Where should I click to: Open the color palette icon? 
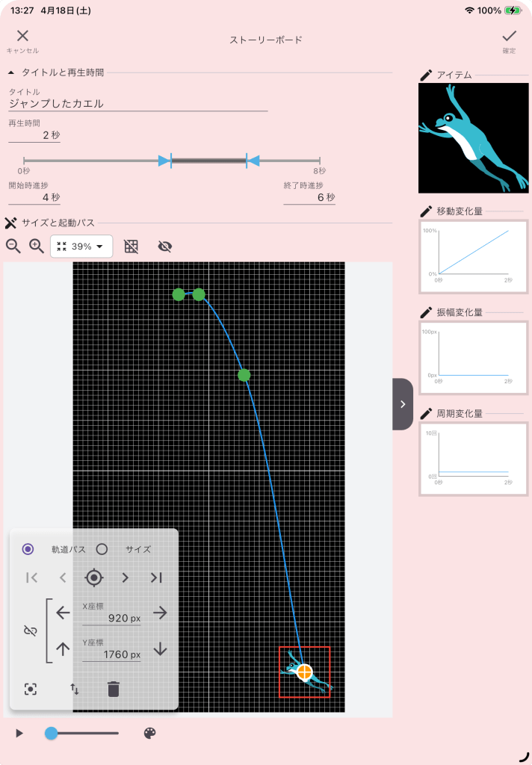149,734
